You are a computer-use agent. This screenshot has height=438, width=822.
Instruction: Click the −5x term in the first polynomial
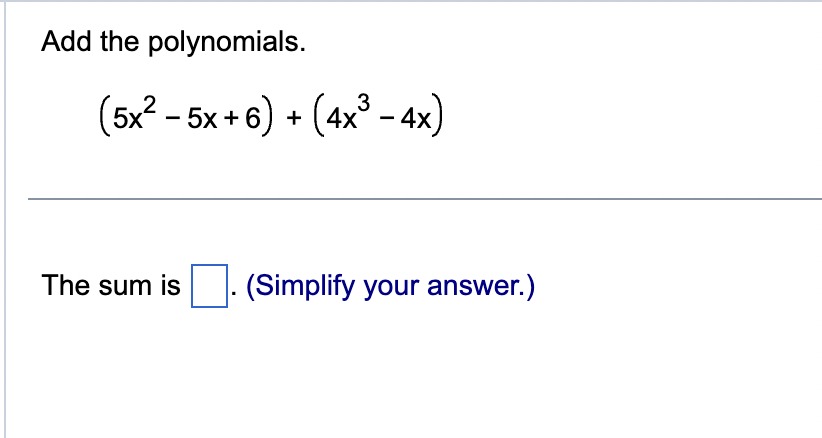(x=193, y=119)
